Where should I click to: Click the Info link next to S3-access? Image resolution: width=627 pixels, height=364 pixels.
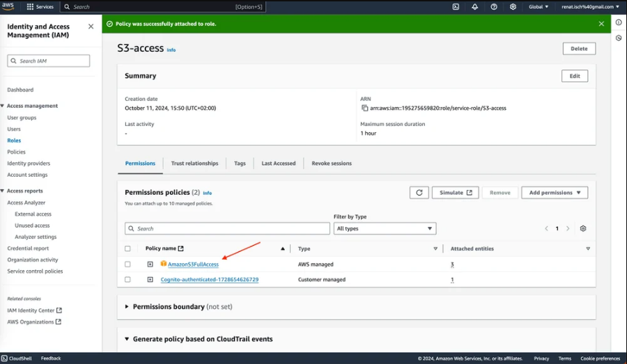click(171, 50)
